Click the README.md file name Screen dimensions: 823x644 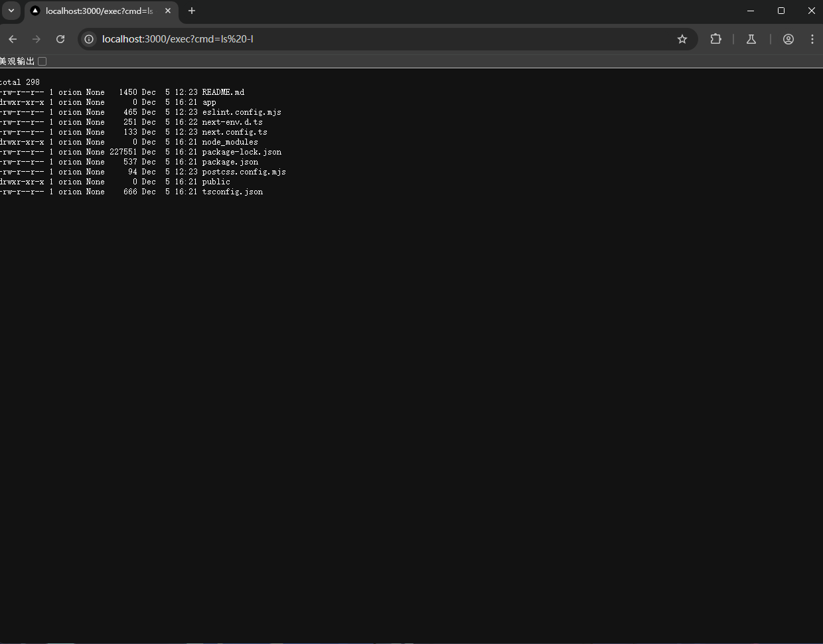223,92
